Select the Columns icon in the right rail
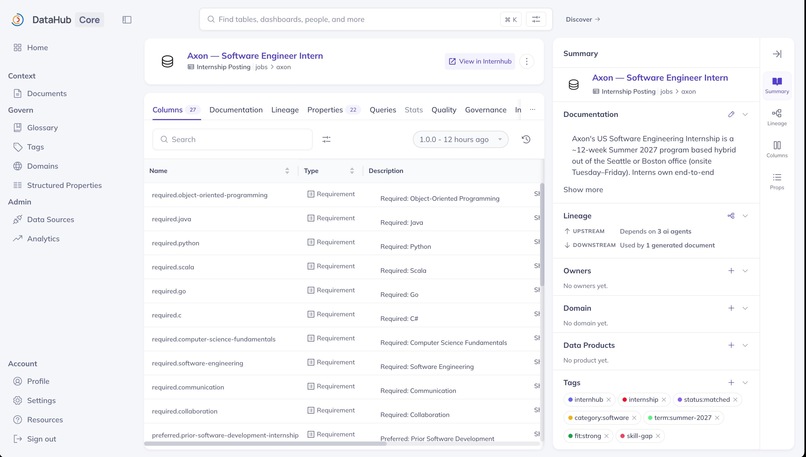 (777, 149)
